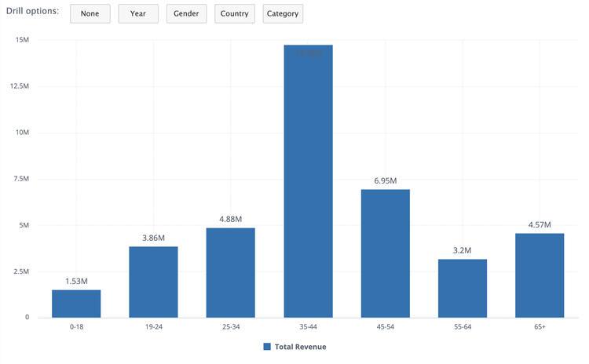589x364 pixels.
Task: Click the 4.88M data label
Action: click(231, 219)
